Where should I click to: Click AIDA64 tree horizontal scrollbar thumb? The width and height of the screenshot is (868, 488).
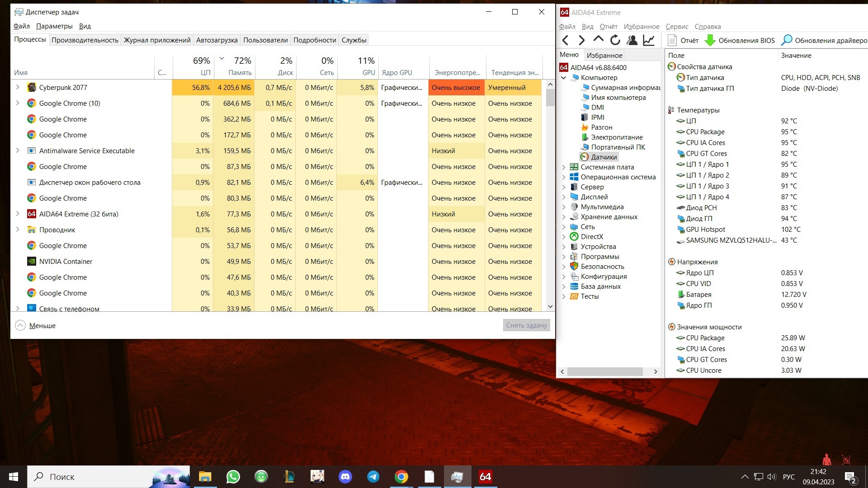point(605,371)
